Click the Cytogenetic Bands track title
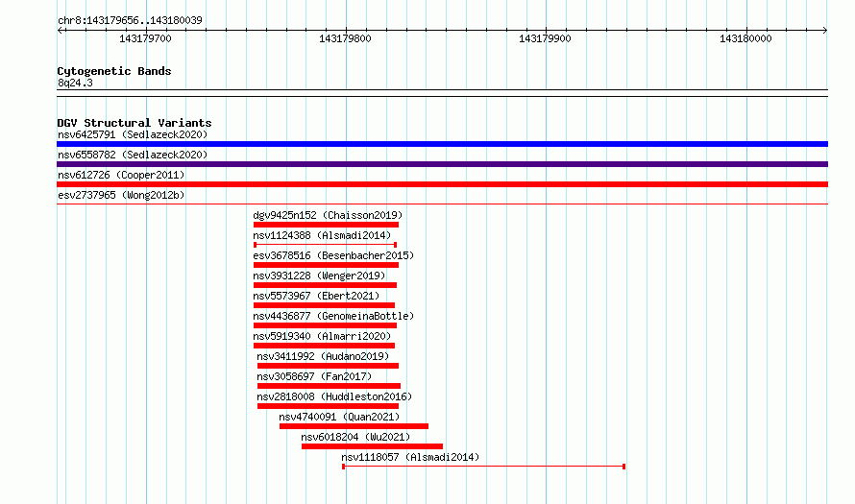Viewport: 855px width, 504px height. [114, 71]
